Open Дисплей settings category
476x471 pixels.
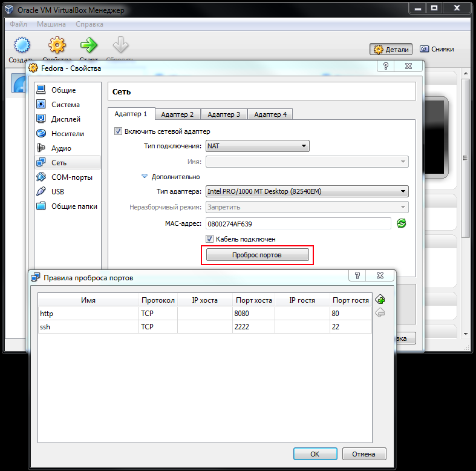68,119
